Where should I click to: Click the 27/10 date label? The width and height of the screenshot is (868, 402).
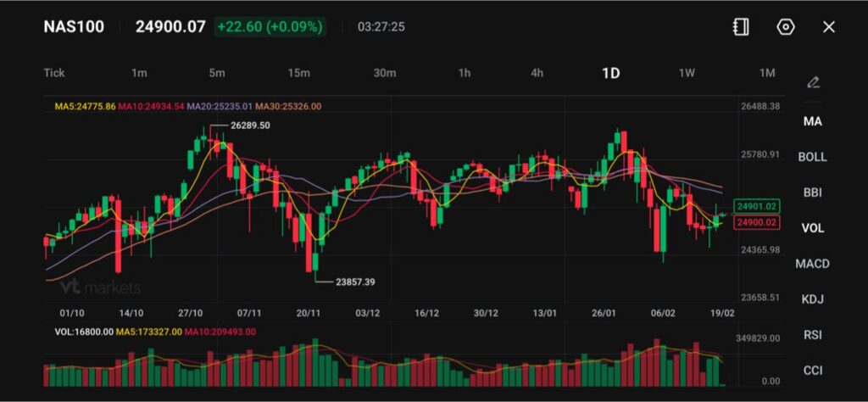click(191, 314)
